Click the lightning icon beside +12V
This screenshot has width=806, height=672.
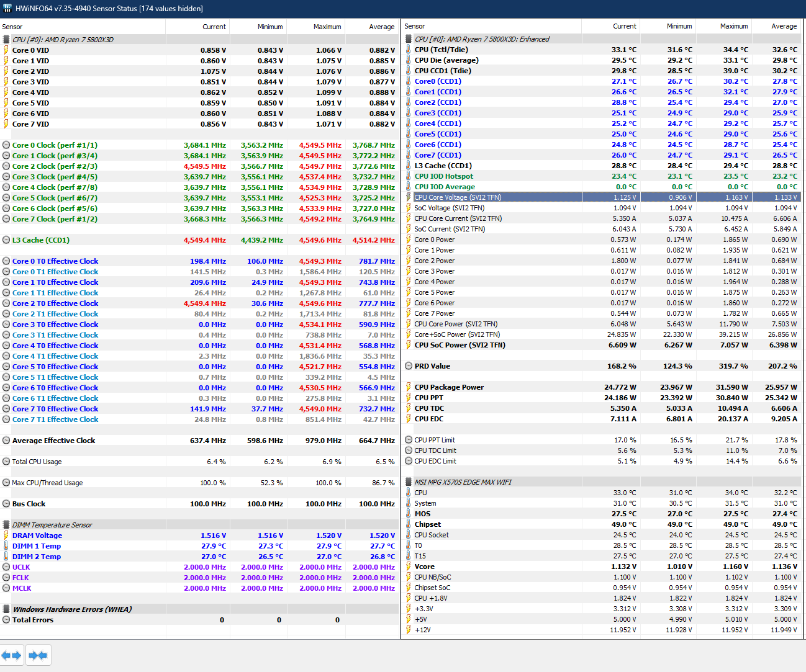pyautogui.click(x=409, y=630)
